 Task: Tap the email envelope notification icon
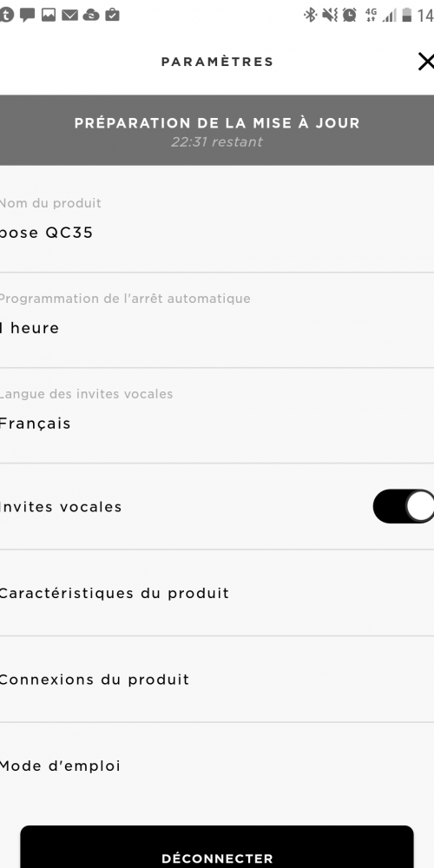(69, 15)
